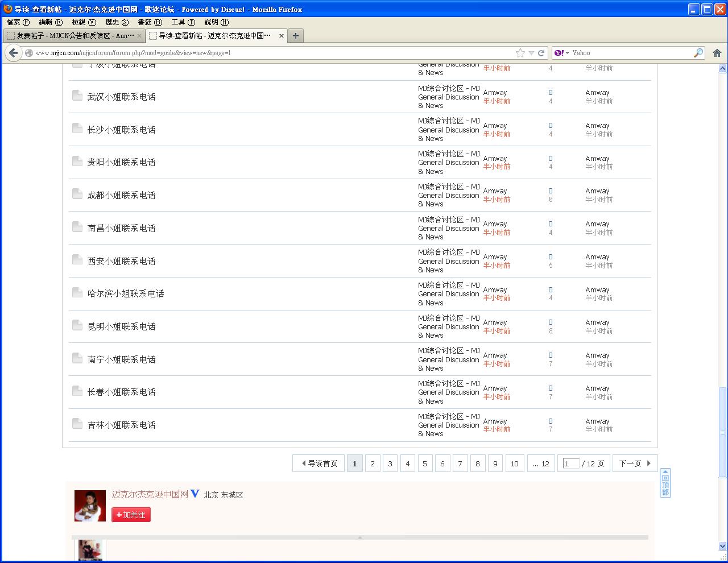
Task: Click the 加关注 follow button
Action: [x=131, y=515]
